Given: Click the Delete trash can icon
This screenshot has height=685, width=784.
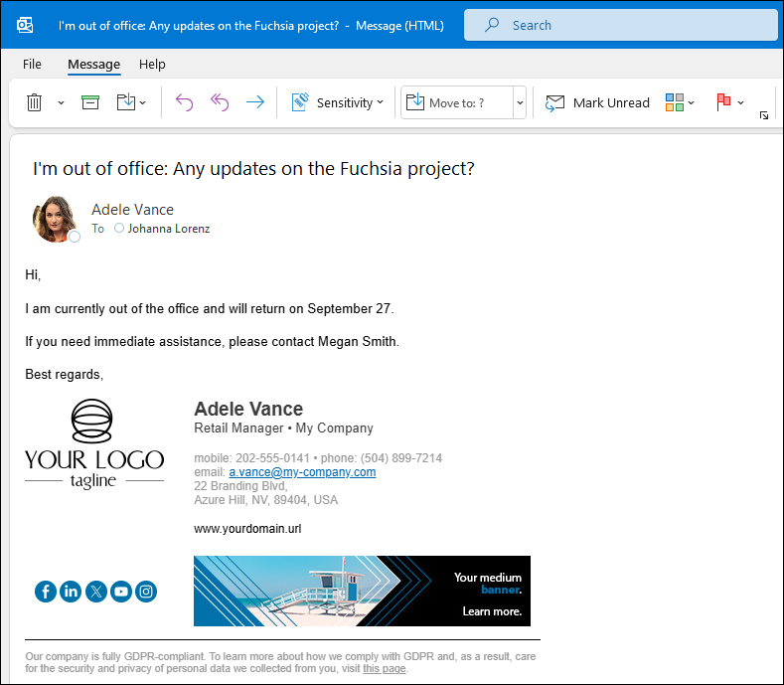Looking at the screenshot, I should point(34,102).
